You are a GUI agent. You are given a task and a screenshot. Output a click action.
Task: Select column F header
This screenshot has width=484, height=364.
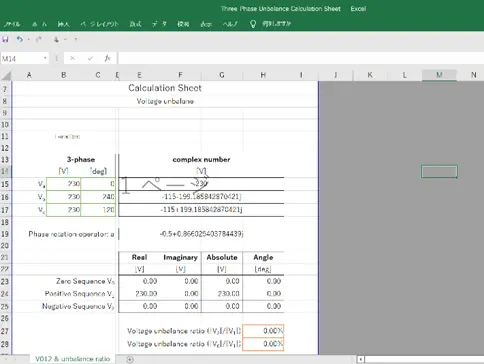(180, 75)
